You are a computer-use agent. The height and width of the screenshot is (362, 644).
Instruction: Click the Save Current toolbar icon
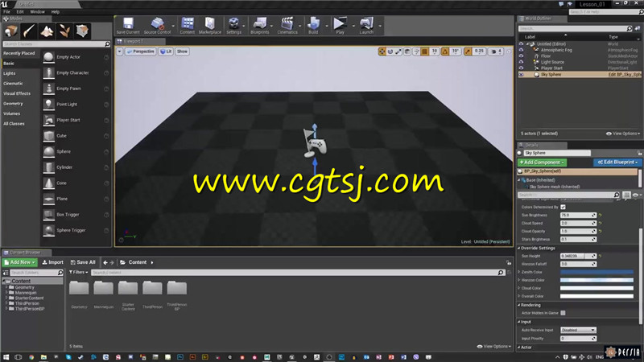coord(128,26)
